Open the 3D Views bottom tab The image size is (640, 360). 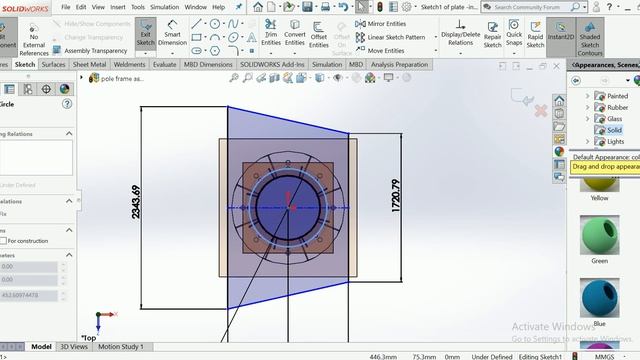74,347
